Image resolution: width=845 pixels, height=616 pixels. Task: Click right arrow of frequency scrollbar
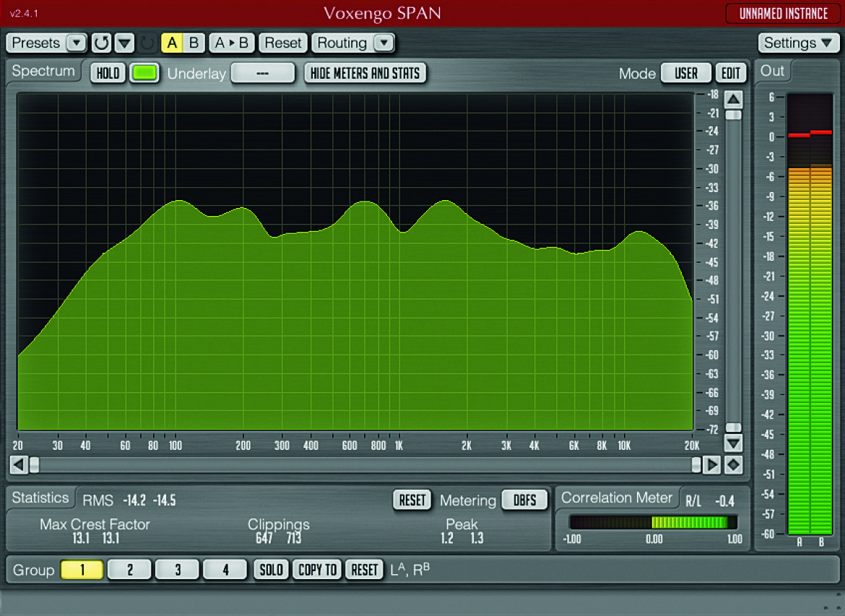point(711,464)
